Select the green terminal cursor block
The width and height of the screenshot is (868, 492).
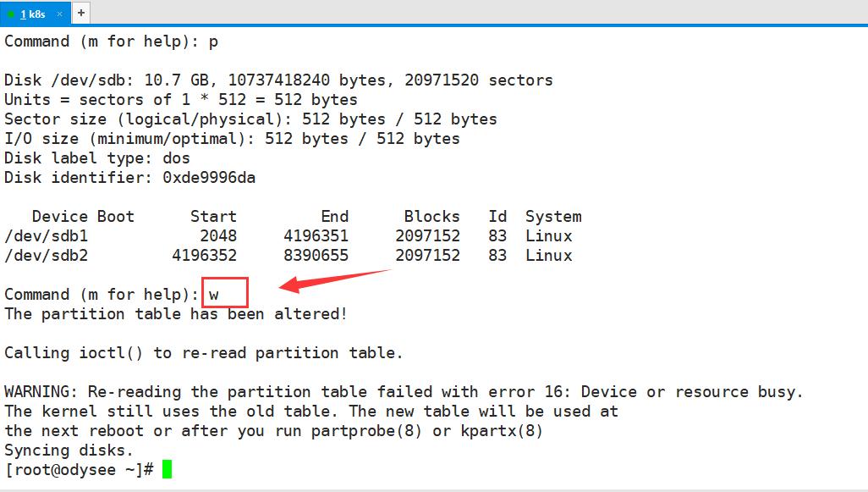tap(166, 469)
